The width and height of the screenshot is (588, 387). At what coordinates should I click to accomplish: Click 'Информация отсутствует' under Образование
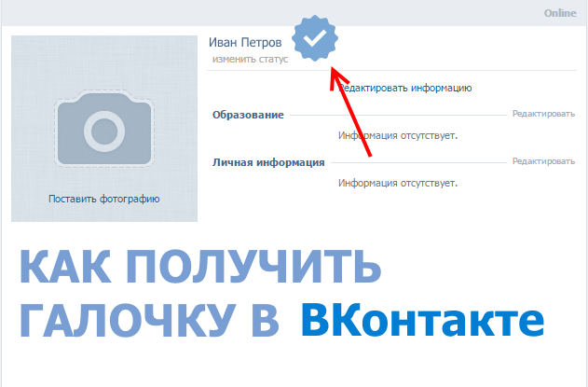click(x=398, y=135)
